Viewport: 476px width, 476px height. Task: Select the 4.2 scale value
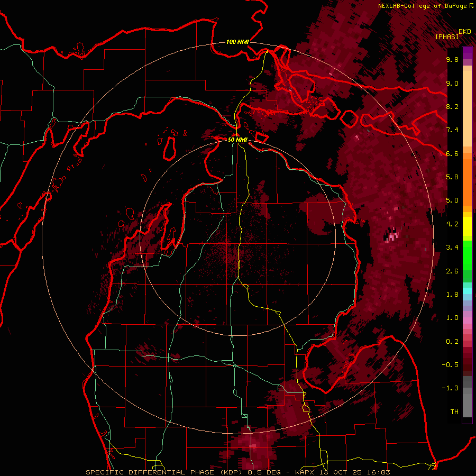(452, 224)
